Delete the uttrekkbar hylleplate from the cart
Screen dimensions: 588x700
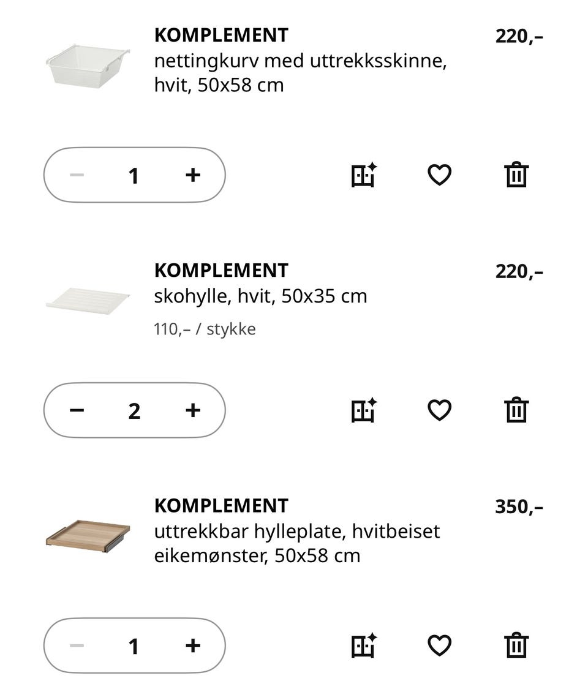tap(516, 645)
